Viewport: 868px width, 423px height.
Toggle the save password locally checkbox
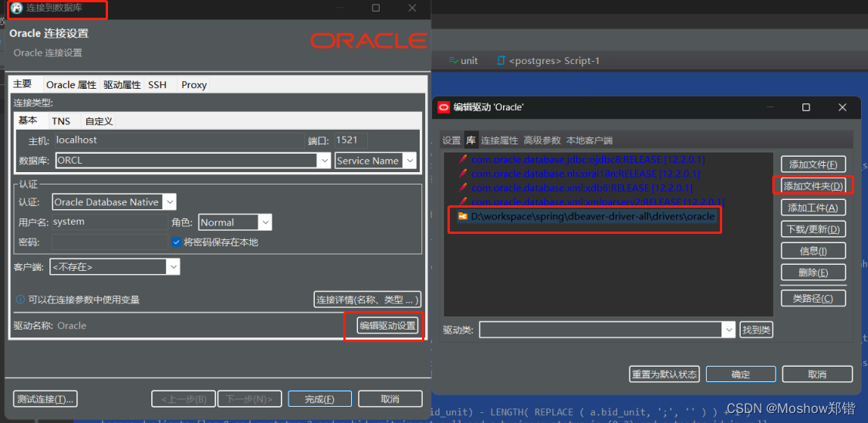click(177, 242)
